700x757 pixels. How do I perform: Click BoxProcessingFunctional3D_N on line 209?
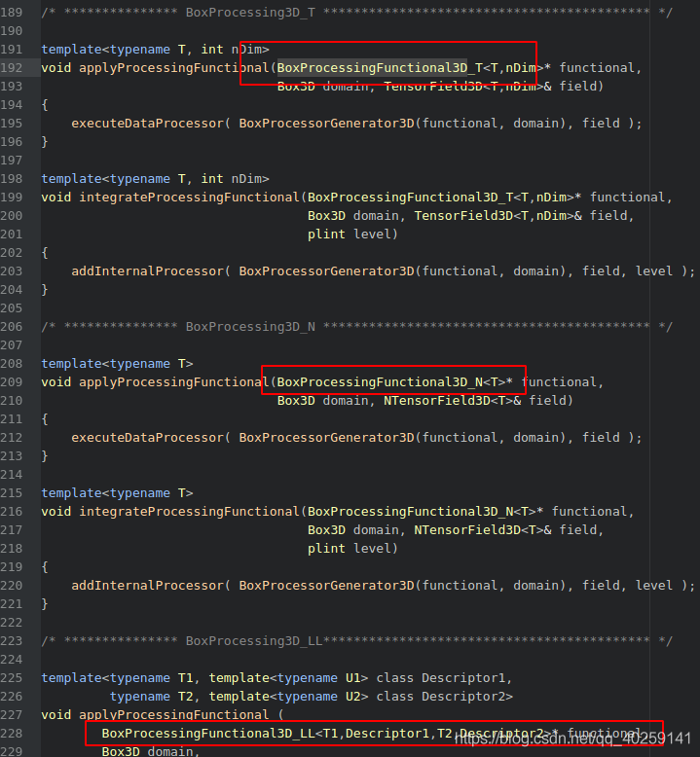click(380, 382)
